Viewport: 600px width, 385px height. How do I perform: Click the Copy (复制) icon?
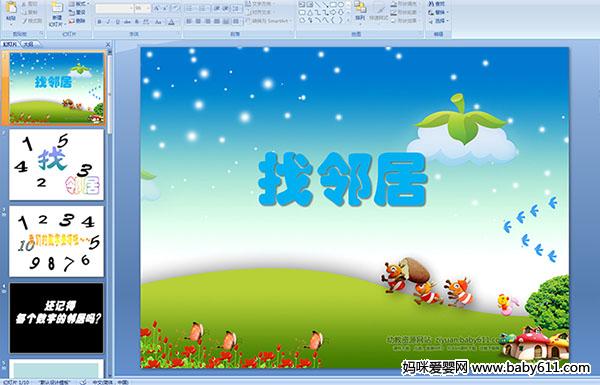(x=24, y=12)
